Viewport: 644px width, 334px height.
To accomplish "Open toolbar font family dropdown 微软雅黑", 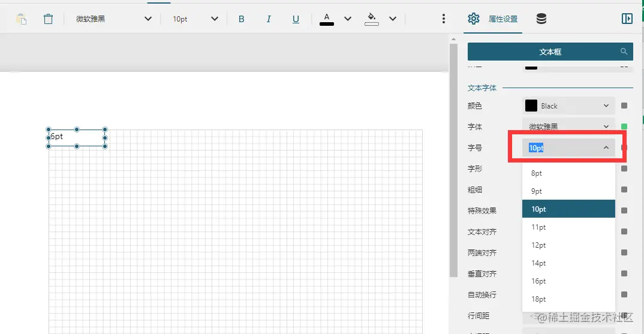I will (114, 19).
